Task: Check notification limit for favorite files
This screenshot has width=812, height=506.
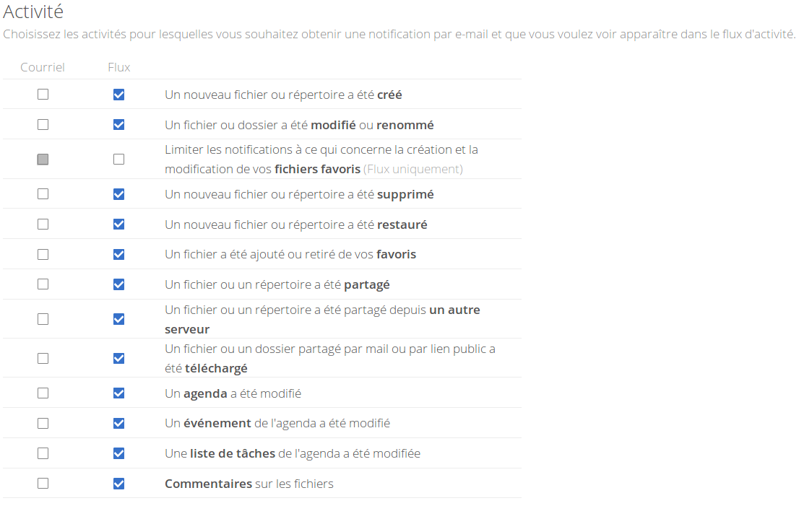Action: pyautogui.click(x=118, y=158)
